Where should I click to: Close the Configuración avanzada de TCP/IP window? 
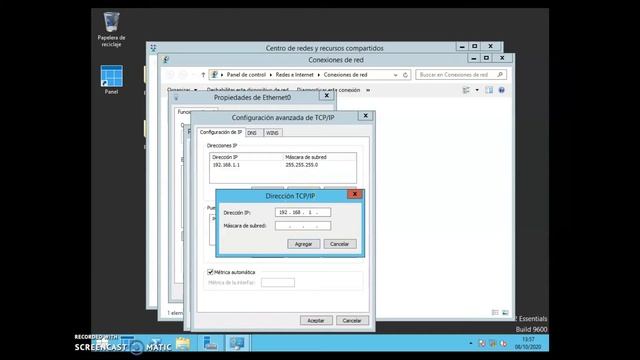click(366, 116)
